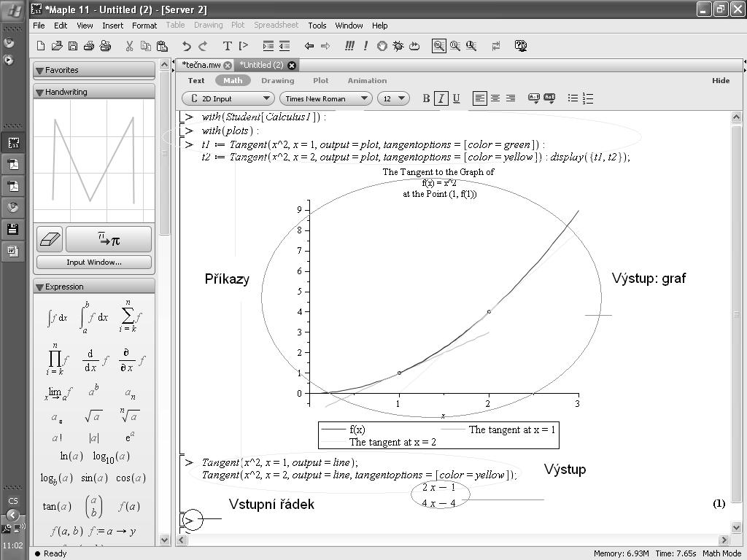Restart the Maple server from the toolbar
This screenshot has height=560, width=747.
click(x=414, y=46)
